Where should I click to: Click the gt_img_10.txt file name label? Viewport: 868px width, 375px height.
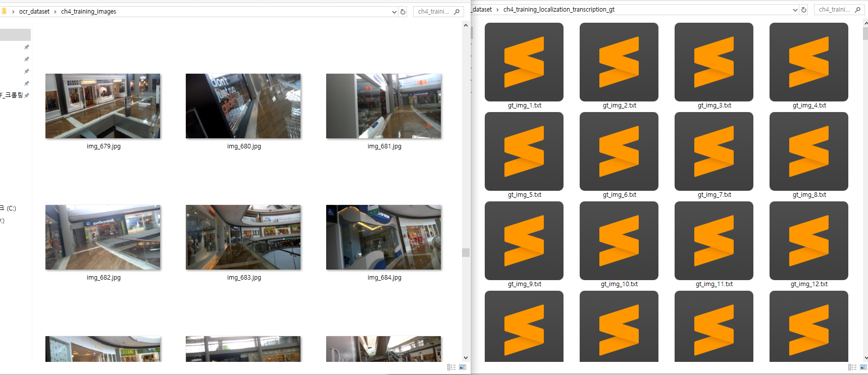[x=619, y=284]
